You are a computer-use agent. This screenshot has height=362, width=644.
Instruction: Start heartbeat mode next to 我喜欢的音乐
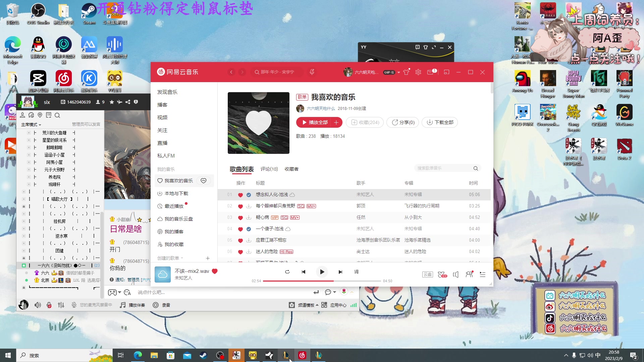point(204,181)
